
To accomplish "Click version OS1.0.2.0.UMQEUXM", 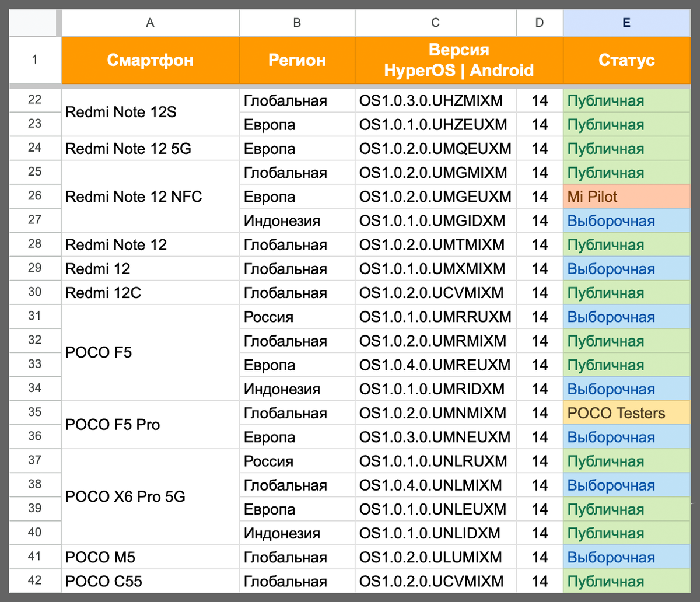I will pos(436,149).
